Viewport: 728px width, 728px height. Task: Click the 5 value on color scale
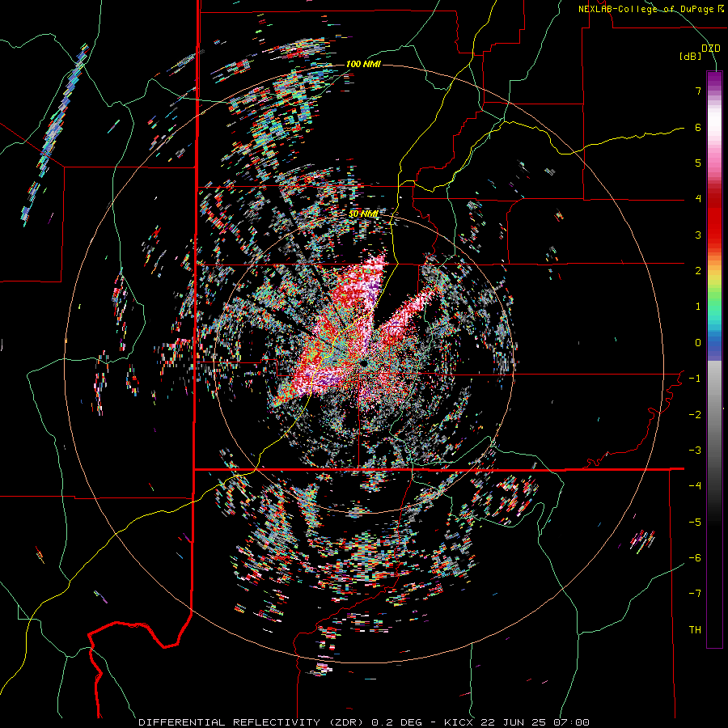[x=698, y=163]
